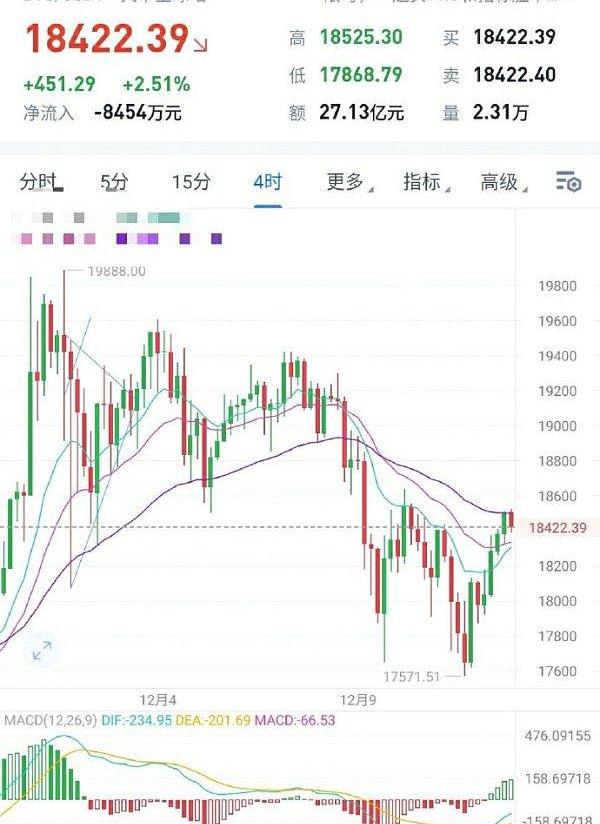Click the MACD(12,26,9) indicator label
The image size is (600, 824).
tap(46, 721)
